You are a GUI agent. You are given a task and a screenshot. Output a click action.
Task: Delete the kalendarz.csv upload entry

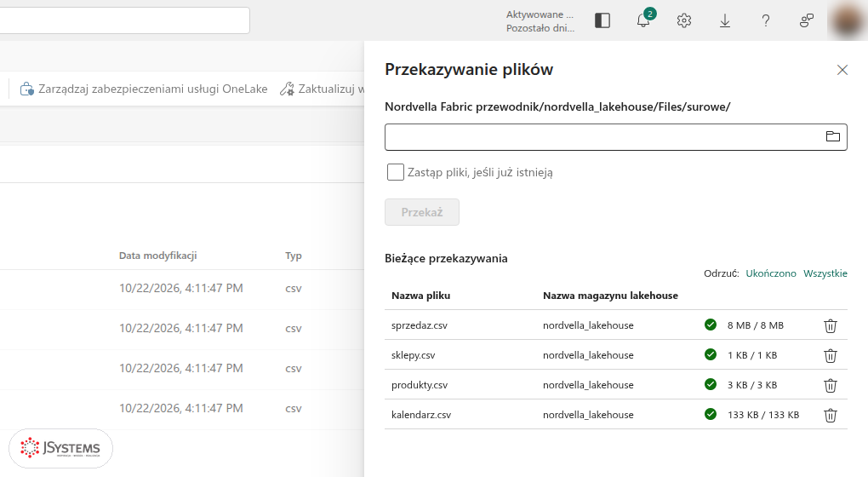point(831,416)
